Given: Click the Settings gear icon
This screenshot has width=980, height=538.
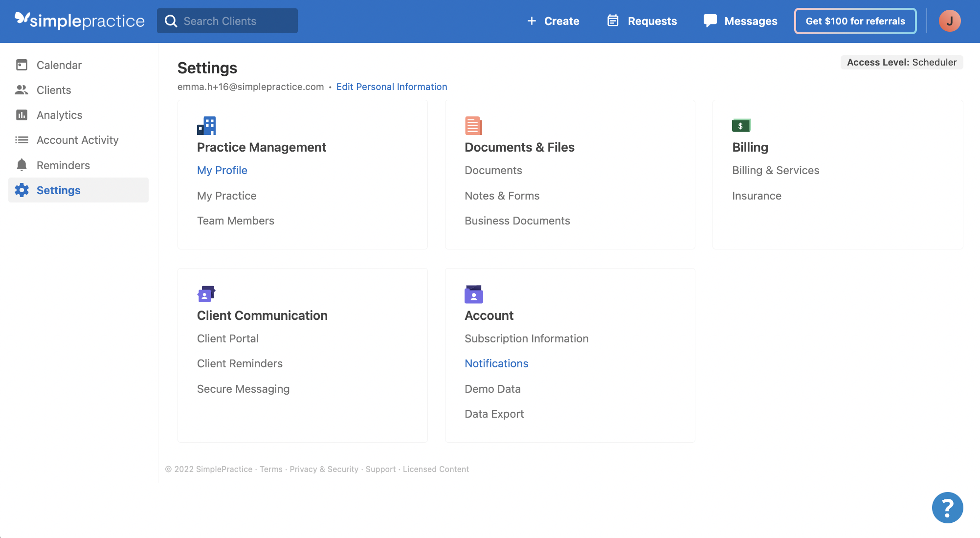Looking at the screenshot, I should (x=22, y=190).
